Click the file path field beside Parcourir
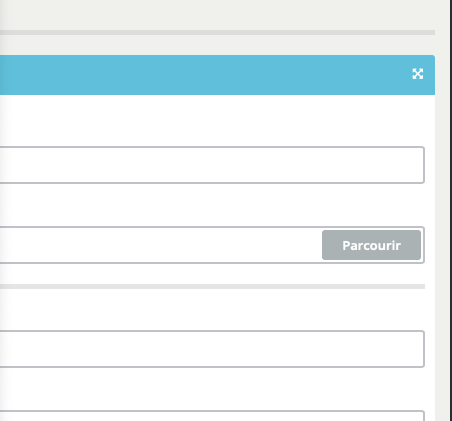The width and height of the screenshot is (452, 421). pos(161,245)
